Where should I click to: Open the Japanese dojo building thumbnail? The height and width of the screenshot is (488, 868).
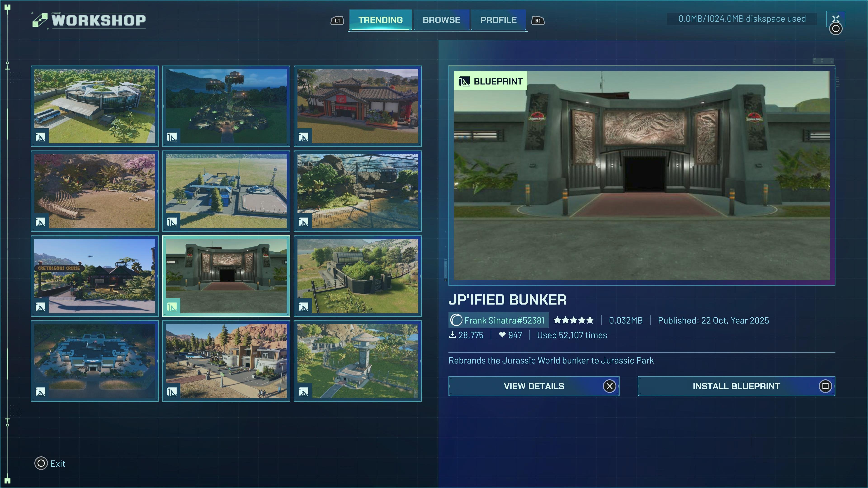point(358,106)
